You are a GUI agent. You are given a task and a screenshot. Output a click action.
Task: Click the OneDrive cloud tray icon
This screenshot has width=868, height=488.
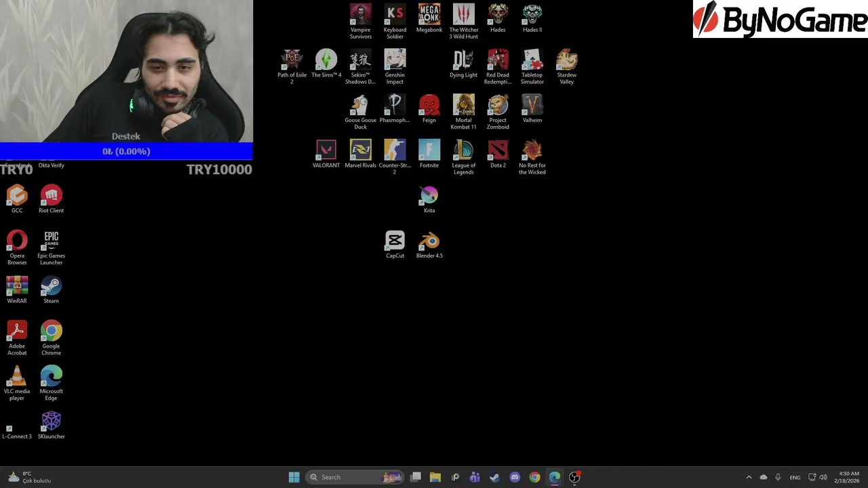pyautogui.click(x=764, y=477)
